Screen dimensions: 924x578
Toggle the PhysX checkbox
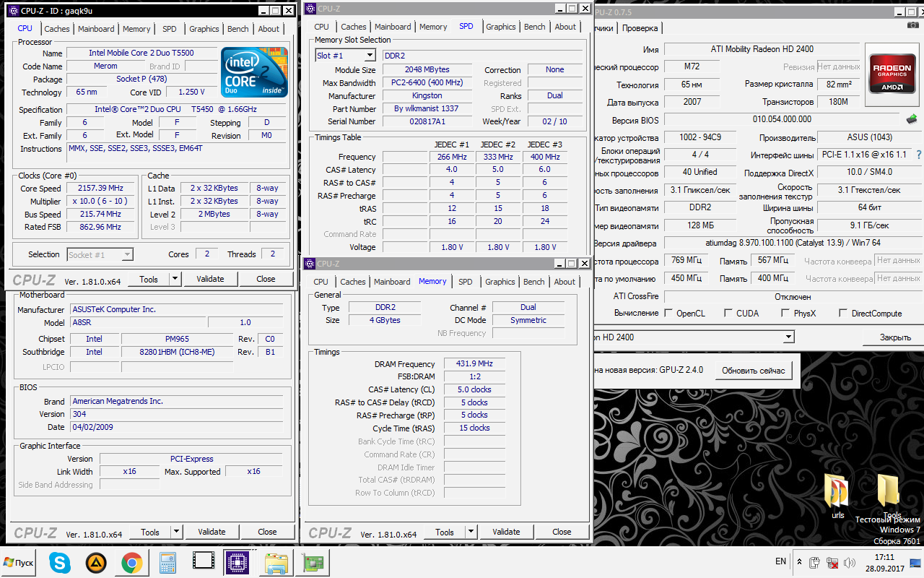tap(785, 314)
